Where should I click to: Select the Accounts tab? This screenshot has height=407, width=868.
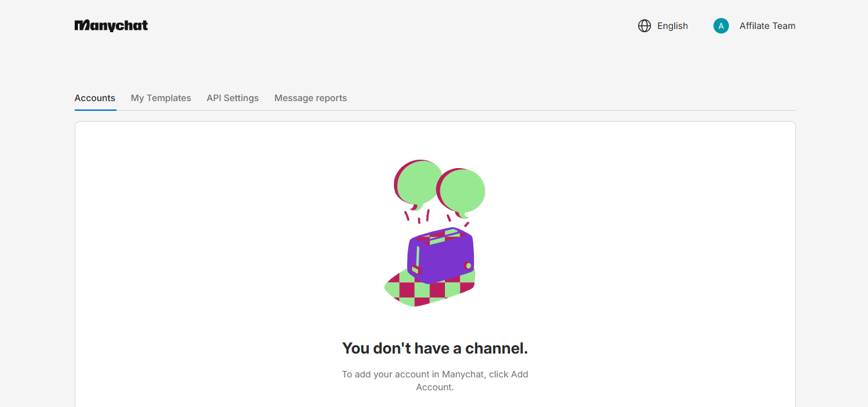click(x=95, y=98)
